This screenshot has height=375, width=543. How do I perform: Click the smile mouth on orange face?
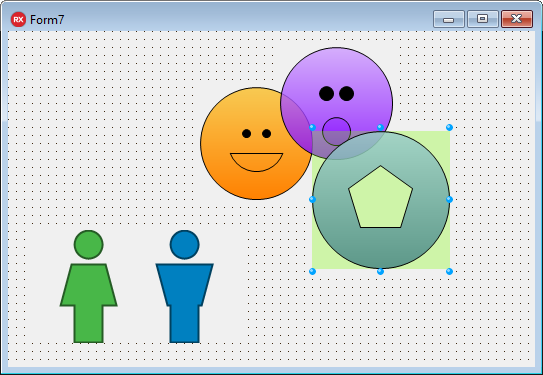coord(257,162)
